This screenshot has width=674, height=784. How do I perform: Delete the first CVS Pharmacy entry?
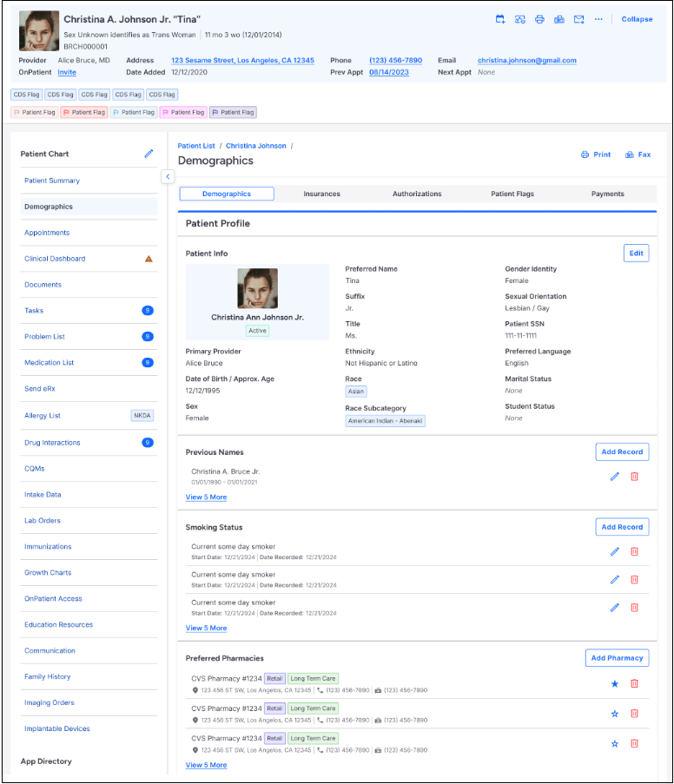634,683
